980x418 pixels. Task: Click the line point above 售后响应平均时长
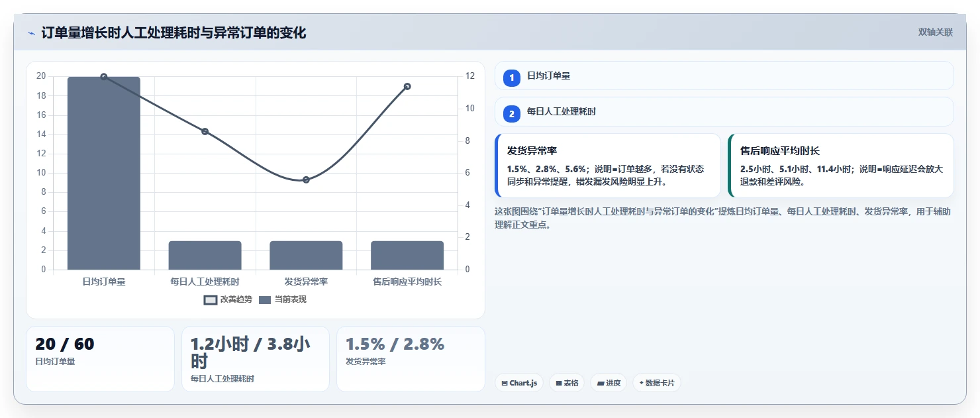407,86
